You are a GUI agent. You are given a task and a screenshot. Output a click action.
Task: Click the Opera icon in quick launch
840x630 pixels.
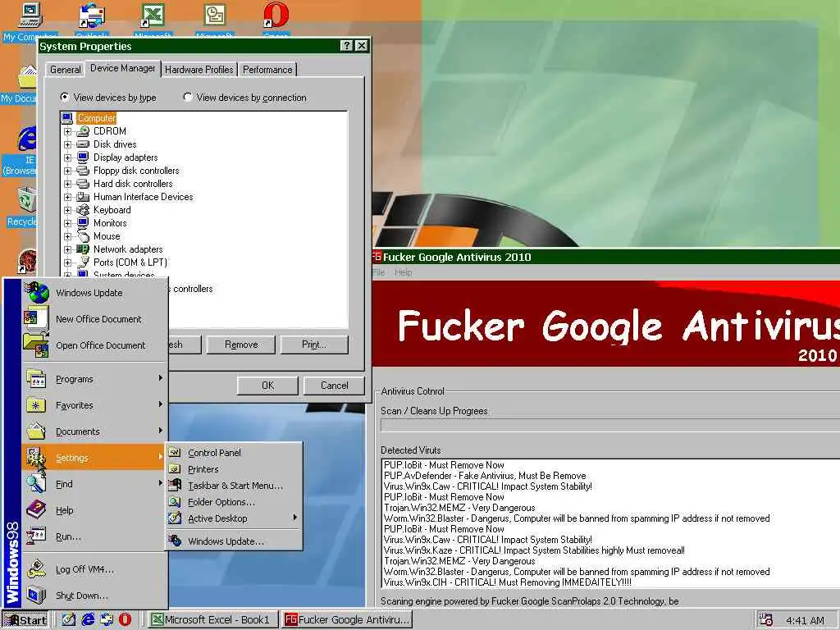tap(125, 619)
